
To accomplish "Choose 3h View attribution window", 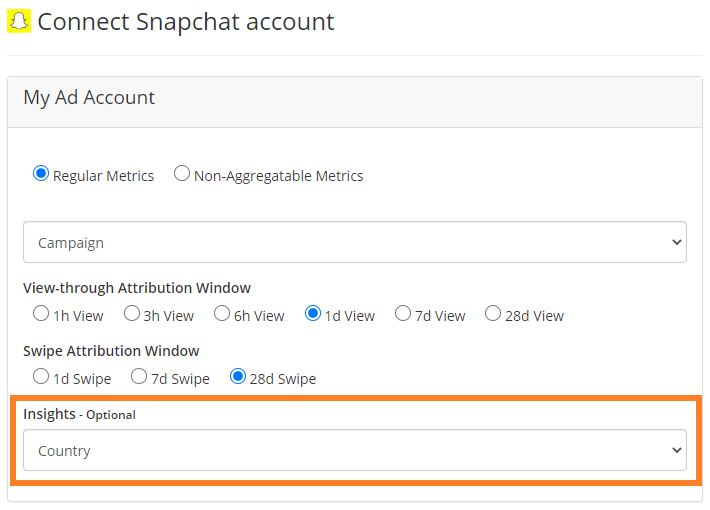I will click(132, 313).
